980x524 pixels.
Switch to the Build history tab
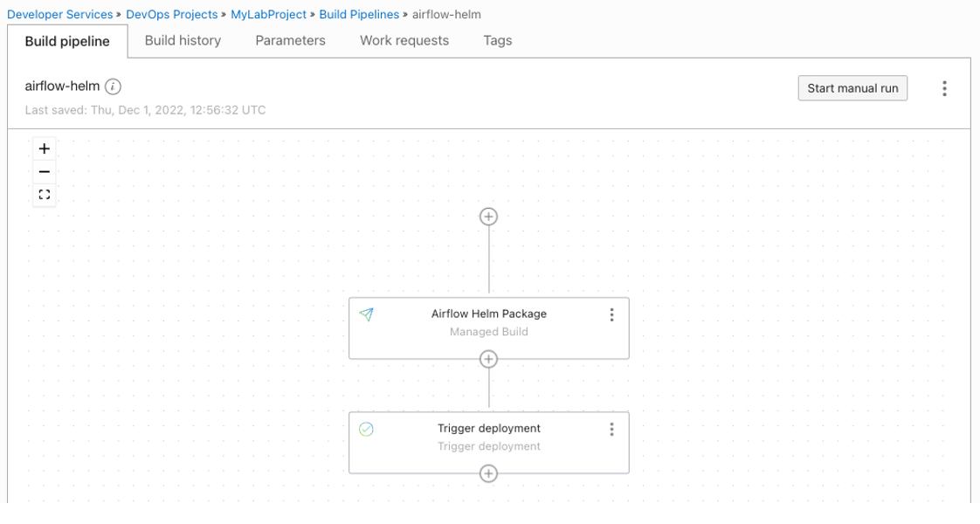click(x=183, y=40)
